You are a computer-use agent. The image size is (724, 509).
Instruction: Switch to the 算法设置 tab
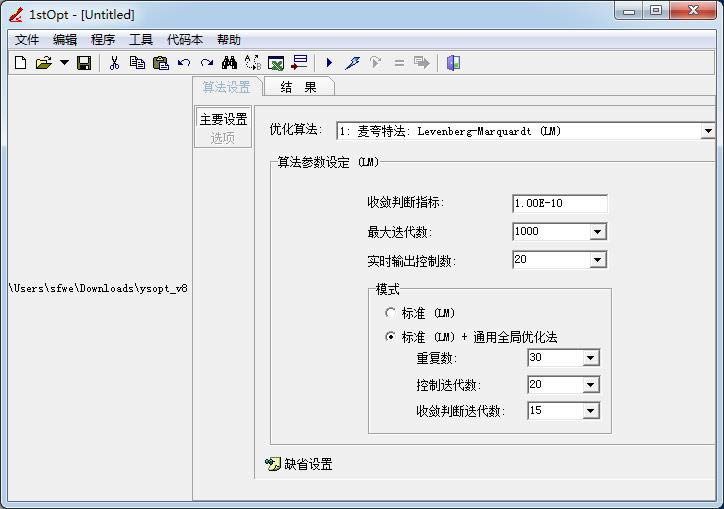tap(227, 87)
